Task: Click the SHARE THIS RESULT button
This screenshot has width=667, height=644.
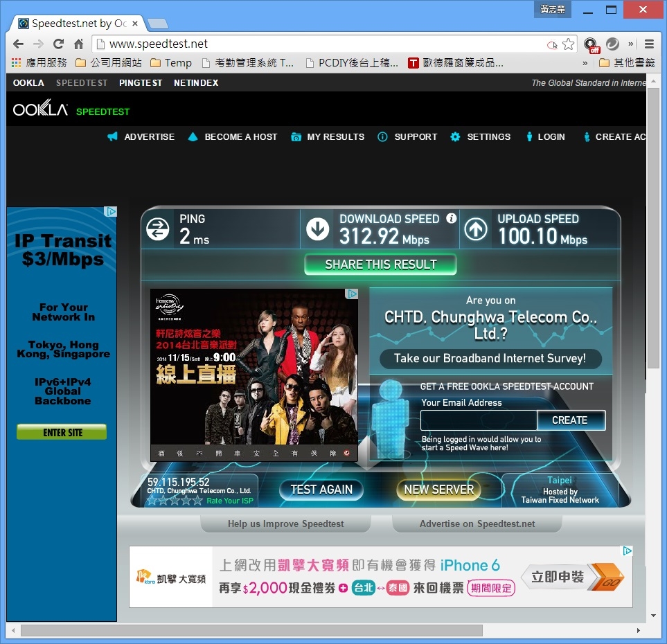Action: tap(381, 265)
